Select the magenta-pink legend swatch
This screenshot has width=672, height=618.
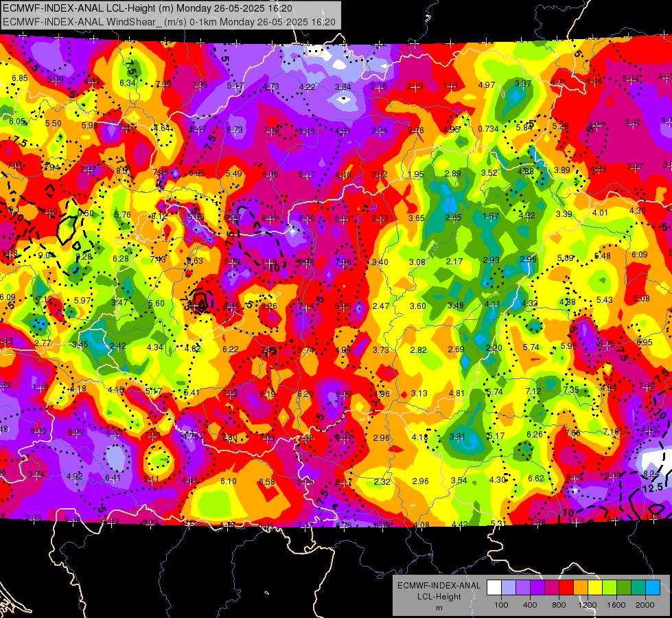pos(552,587)
